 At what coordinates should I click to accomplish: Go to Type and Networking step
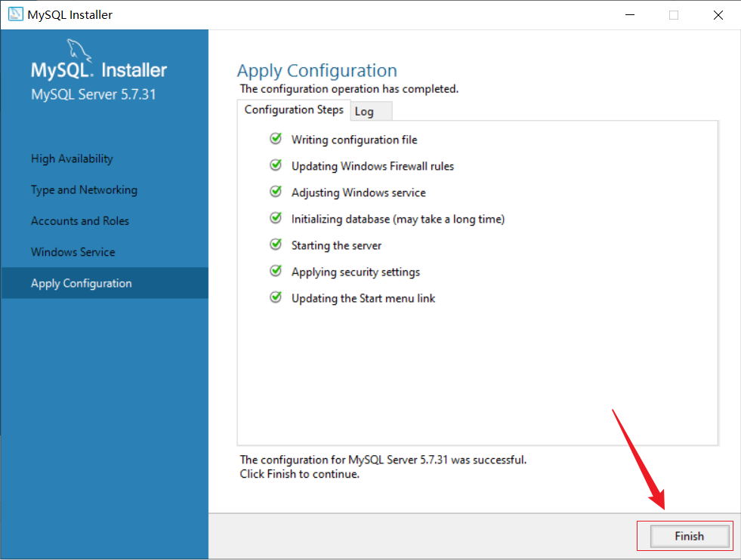coord(84,190)
